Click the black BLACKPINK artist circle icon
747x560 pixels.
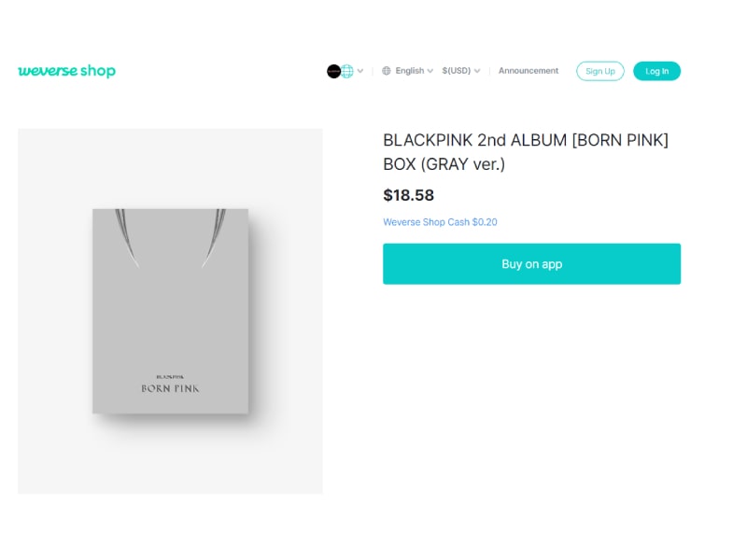coord(333,71)
